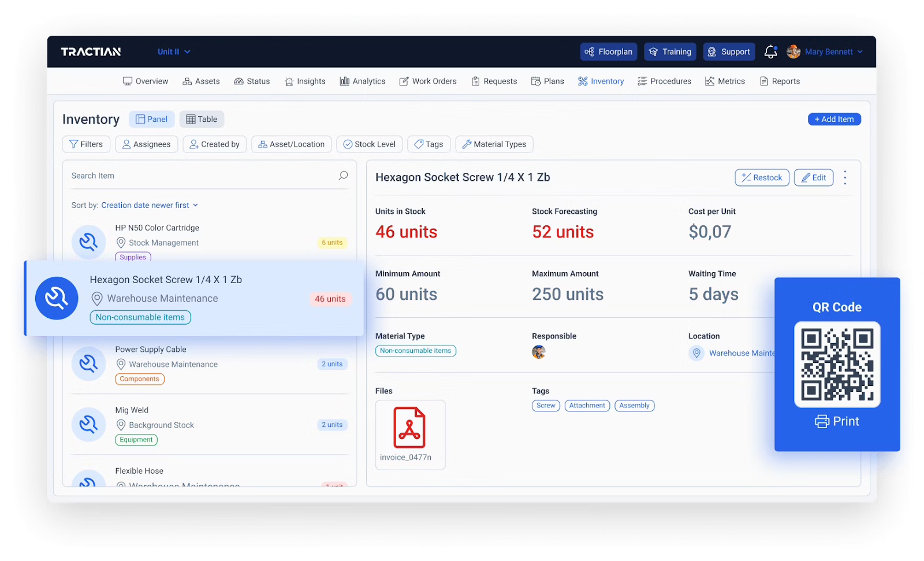The width and height of the screenshot is (924, 561).
Task: Open Training resources
Action: point(670,52)
